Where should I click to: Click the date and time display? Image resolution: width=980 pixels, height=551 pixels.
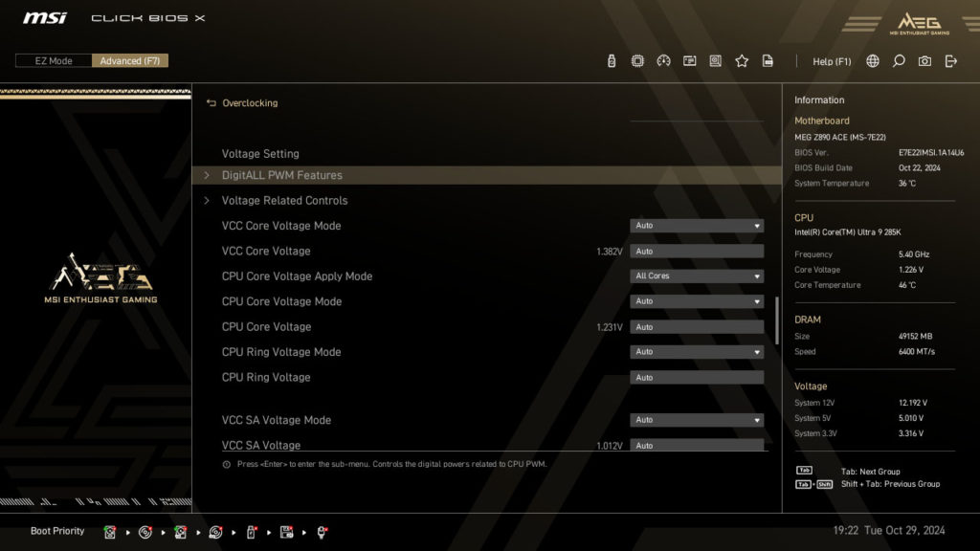(889, 530)
